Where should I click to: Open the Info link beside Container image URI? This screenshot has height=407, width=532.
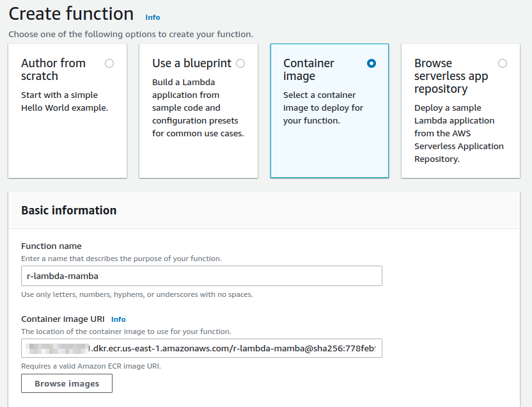(118, 319)
